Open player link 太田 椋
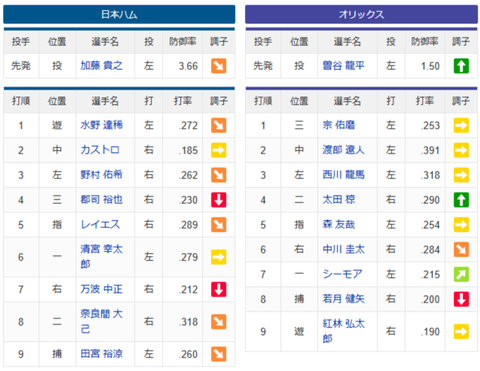The image size is (480, 371). tap(339, 200)
